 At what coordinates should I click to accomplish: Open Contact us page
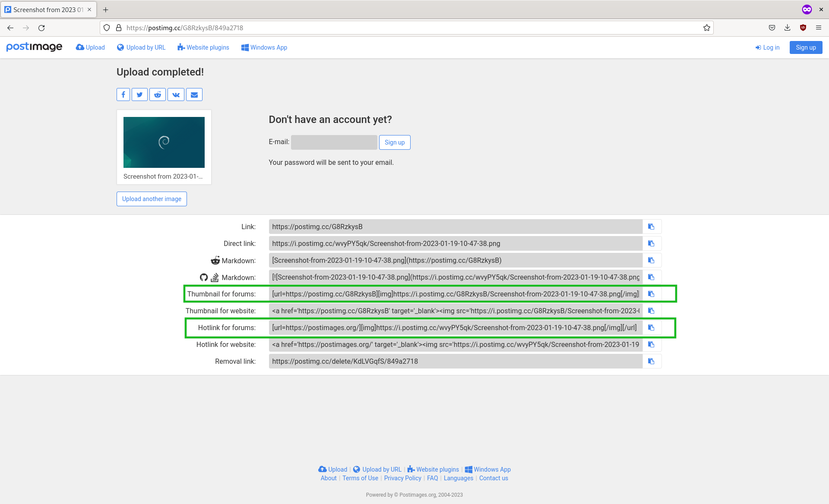click(494, 478)
